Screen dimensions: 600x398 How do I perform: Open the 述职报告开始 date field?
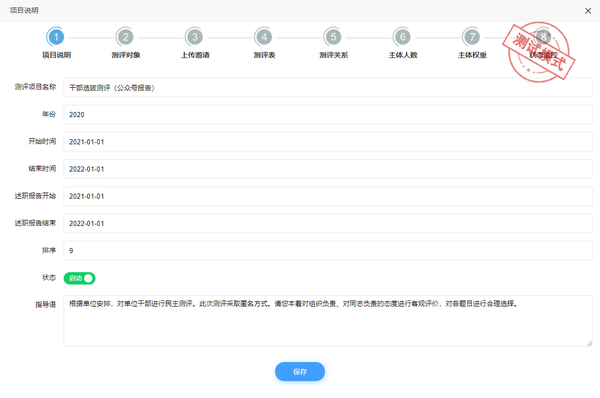pos(328,196)
